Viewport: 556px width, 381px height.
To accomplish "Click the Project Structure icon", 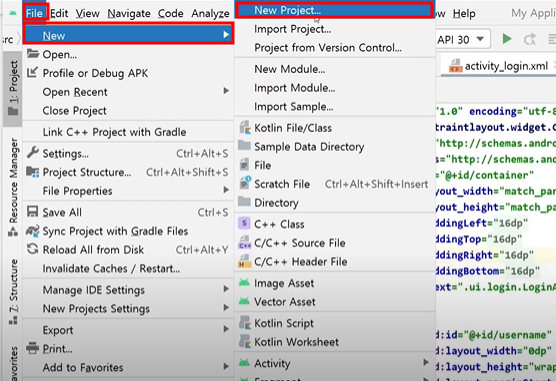I will tap(33, 172).
